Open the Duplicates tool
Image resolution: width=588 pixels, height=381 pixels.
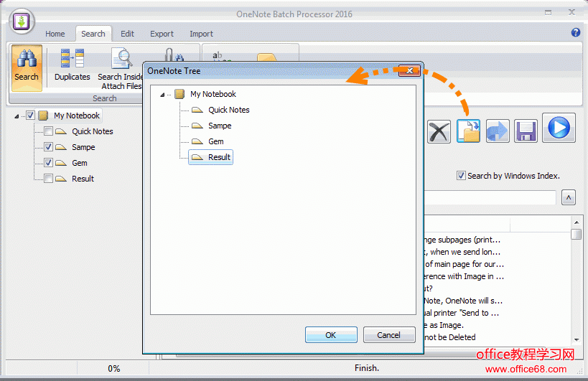[x=73, y=66]
